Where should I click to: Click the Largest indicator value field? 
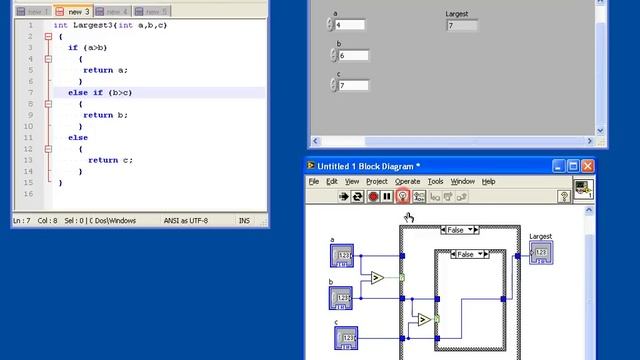[x=462, y=26]
